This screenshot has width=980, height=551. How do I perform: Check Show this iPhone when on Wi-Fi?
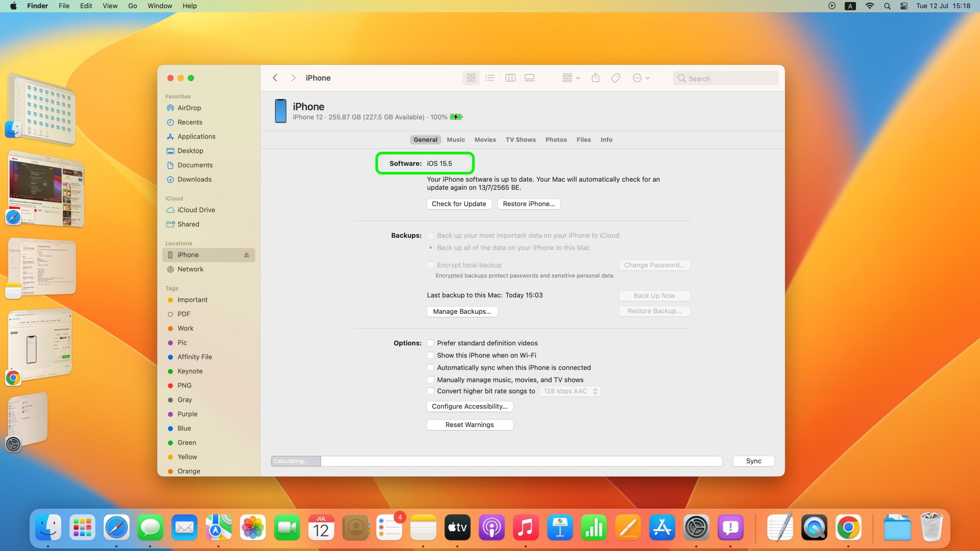(431, 355)
